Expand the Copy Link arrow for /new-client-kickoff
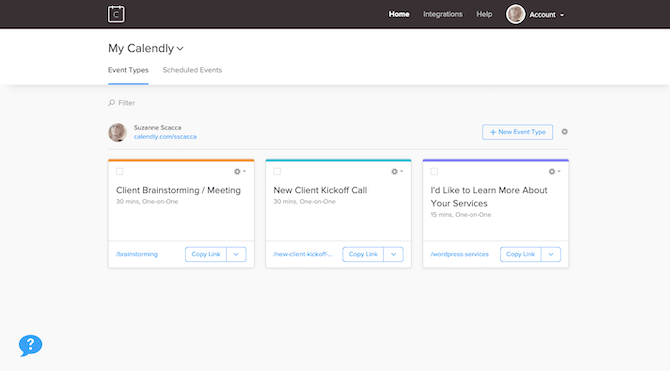The width and height of the screenshot is (670, 371). tap(394, 254)
